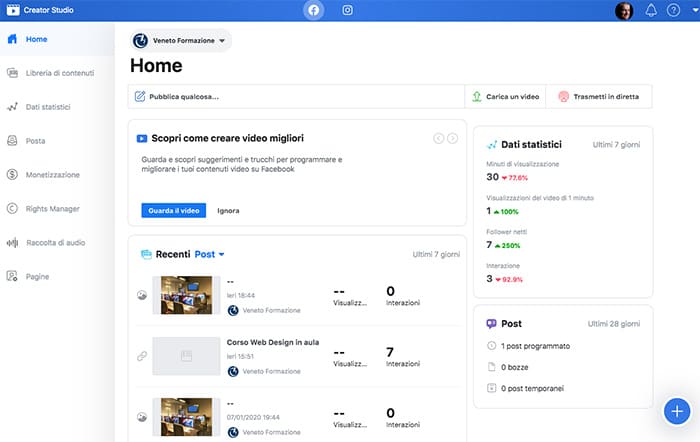700x442 pixels.
Task: Click the photo type icon of 07/01/2020 post
Action: click(x=142, y=417)
